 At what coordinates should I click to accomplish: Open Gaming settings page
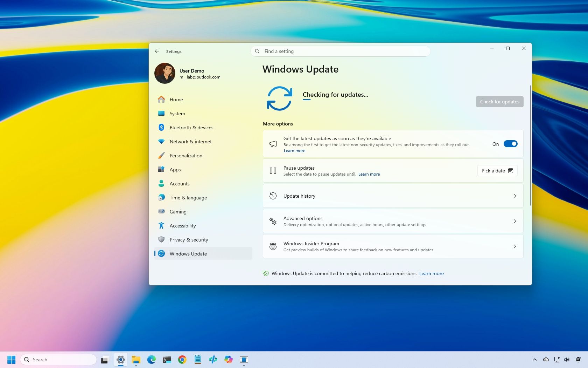203,212
